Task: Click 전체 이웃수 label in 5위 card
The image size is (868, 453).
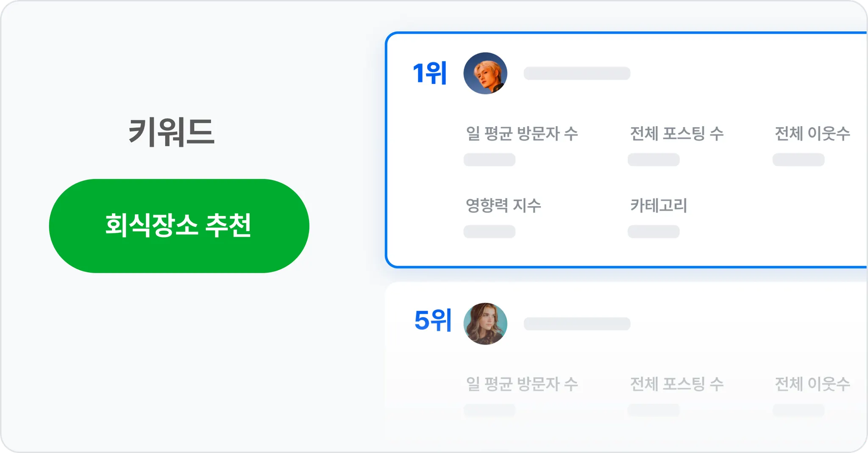Action: click(x=812, y=384)
